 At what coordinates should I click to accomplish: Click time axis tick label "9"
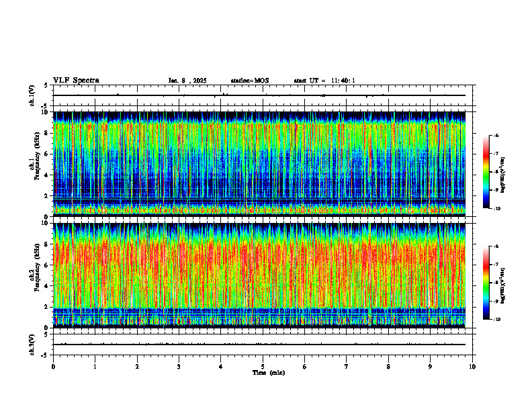(x=430, y=367)
